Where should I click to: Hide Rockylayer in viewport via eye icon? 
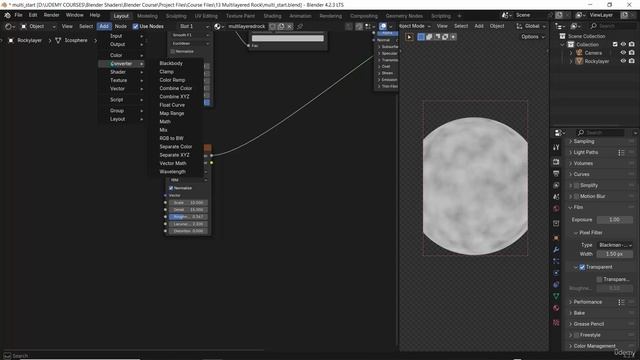click(623, 61)
